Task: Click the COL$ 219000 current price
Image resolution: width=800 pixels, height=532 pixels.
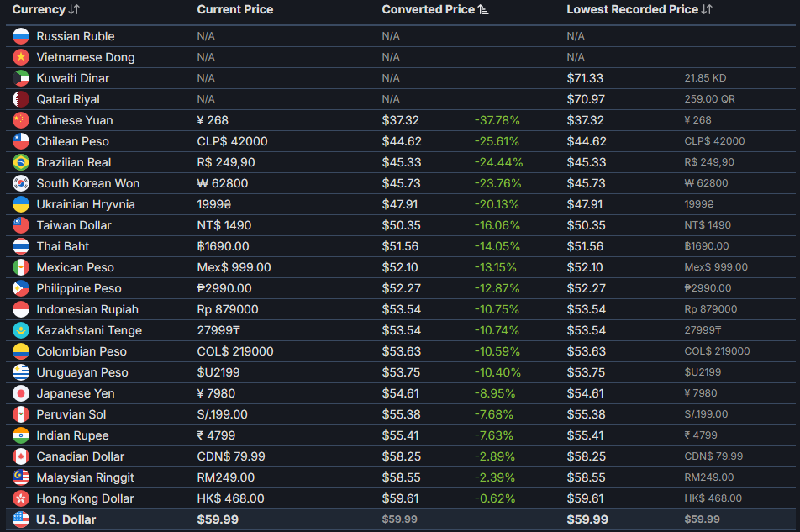Action: coord(235,351)
